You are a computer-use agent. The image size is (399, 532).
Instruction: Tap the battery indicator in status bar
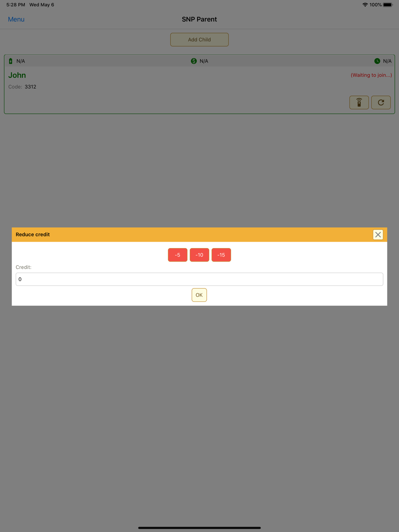pos(388,5)
